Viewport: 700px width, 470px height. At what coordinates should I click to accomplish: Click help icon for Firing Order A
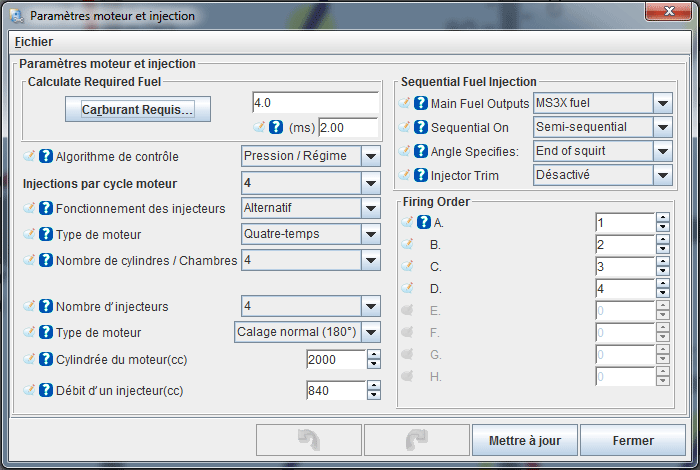[x=423, y=223]
